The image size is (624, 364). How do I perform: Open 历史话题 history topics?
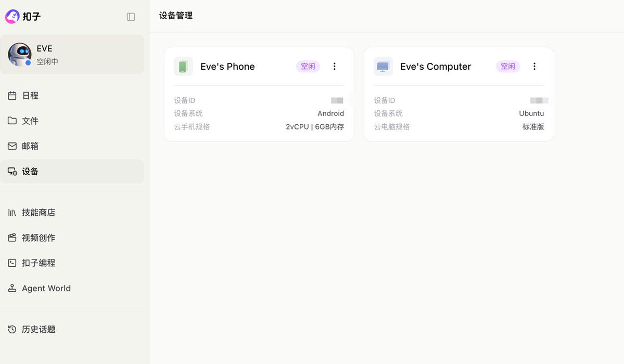click(37, 329)
